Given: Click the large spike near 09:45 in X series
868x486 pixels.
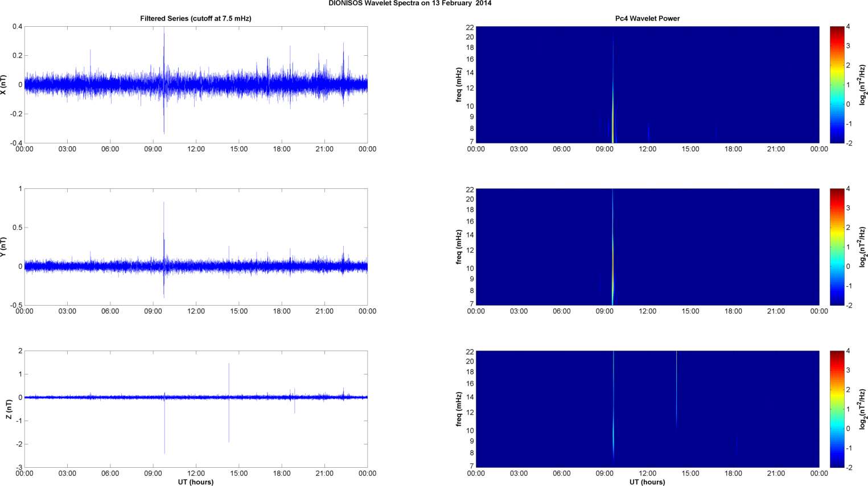Looking at the screenshot, I should point(164,80).
